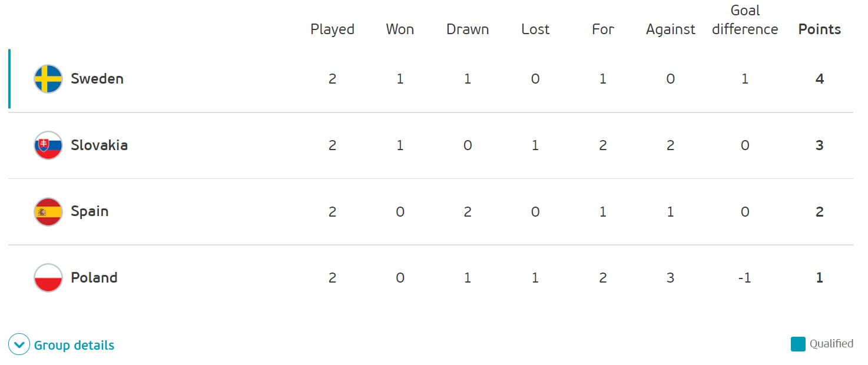Screen dimensions: 868x365
Task: Click the Points column header
Action: click(820, 29)
